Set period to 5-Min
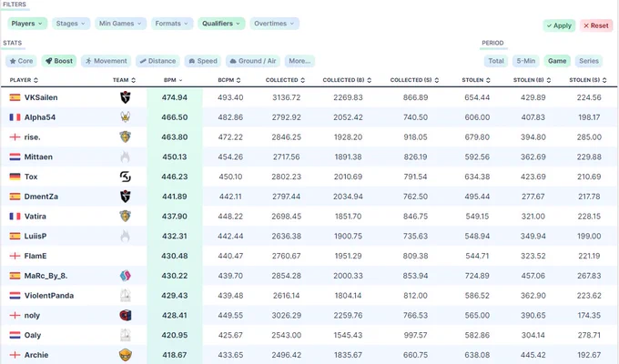Screen dimensions: 619x364 pyautogui.click(x=526, y=61)
